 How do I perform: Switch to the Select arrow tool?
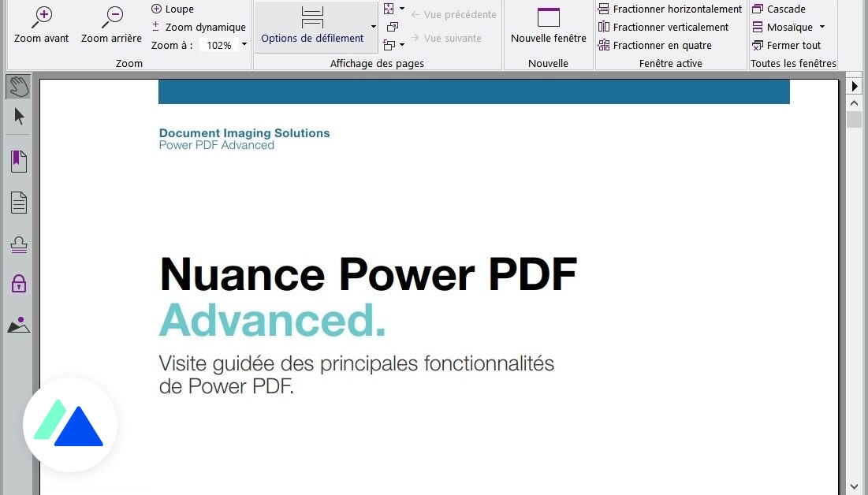tap(17, 117)
